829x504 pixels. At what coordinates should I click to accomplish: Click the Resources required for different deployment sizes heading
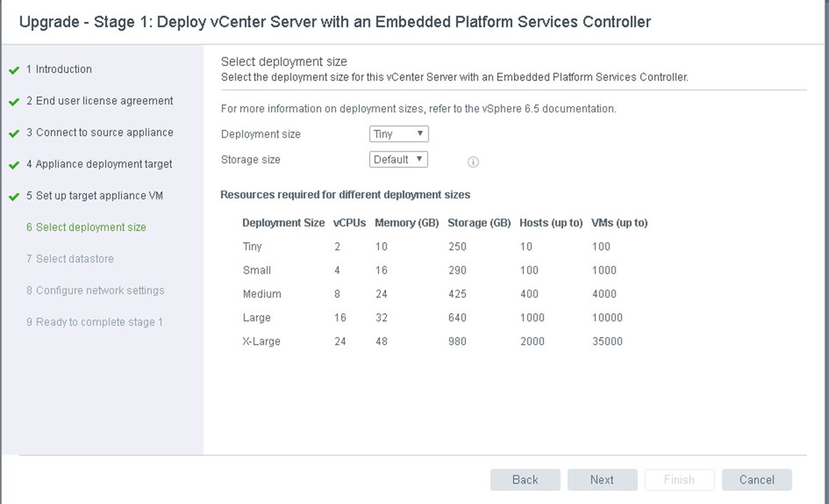tap(345, 195)
